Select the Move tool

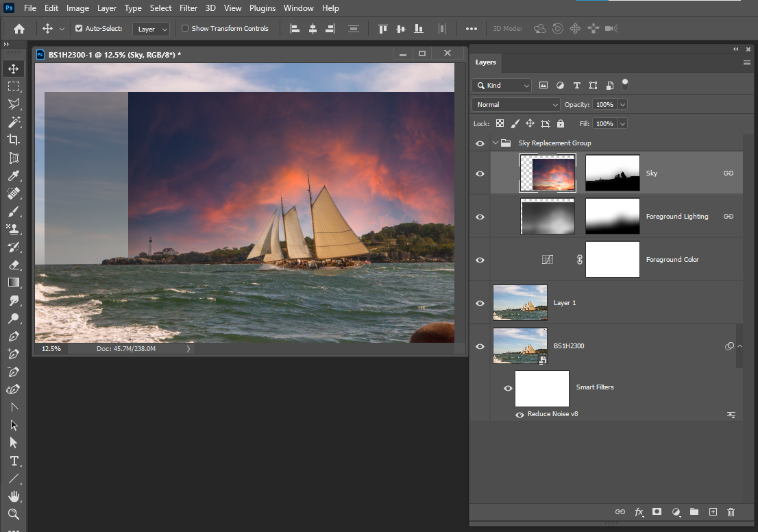click(x=14, y=68)
